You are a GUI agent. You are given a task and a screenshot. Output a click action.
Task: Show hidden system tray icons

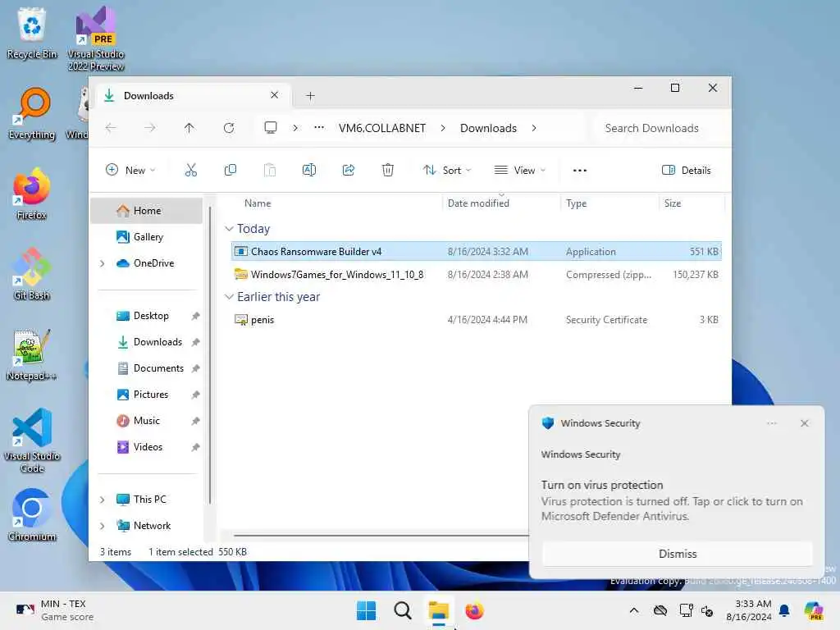pyautogui.click(x=634, y=610)
